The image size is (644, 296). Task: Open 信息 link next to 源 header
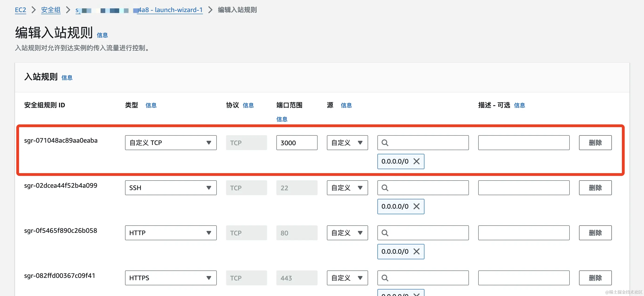pos(346,105)
